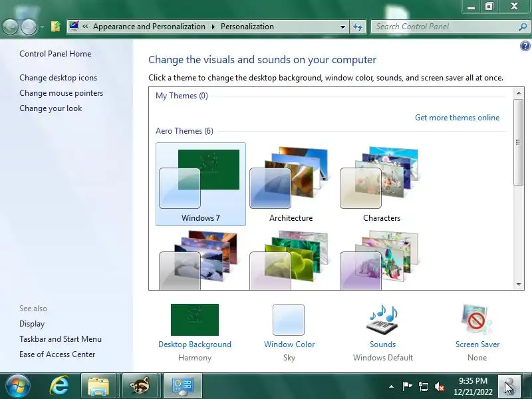
Task: Click the green Desktop Background icon
Action: click(x=195, y=320)
